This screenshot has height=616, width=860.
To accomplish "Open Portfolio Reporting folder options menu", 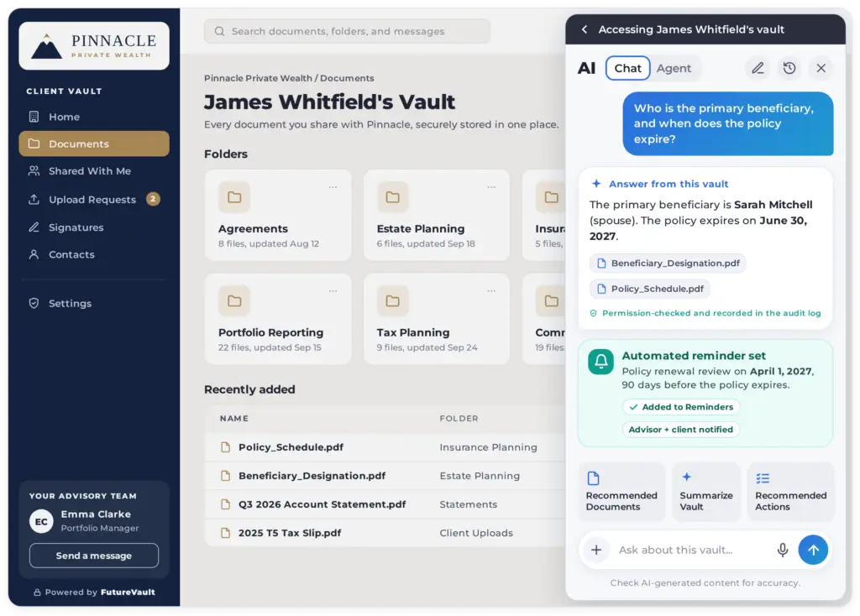I will coord(333,291).
